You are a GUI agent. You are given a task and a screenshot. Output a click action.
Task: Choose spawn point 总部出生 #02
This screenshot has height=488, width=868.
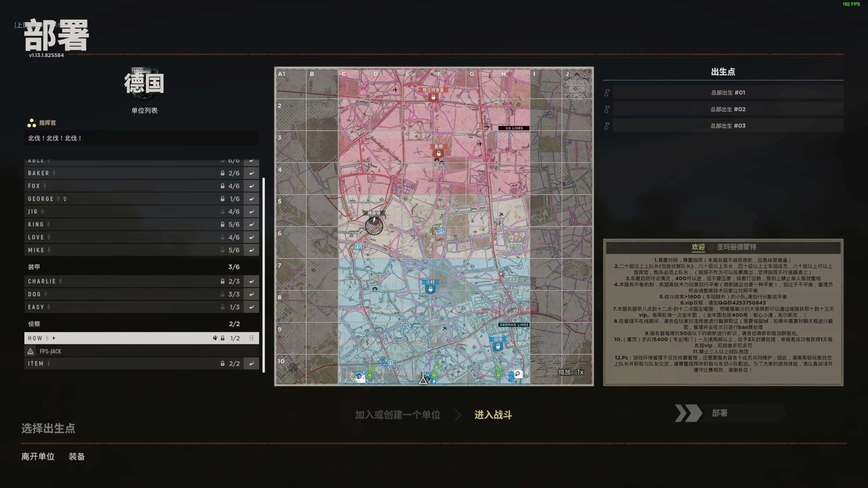(728, 109)
